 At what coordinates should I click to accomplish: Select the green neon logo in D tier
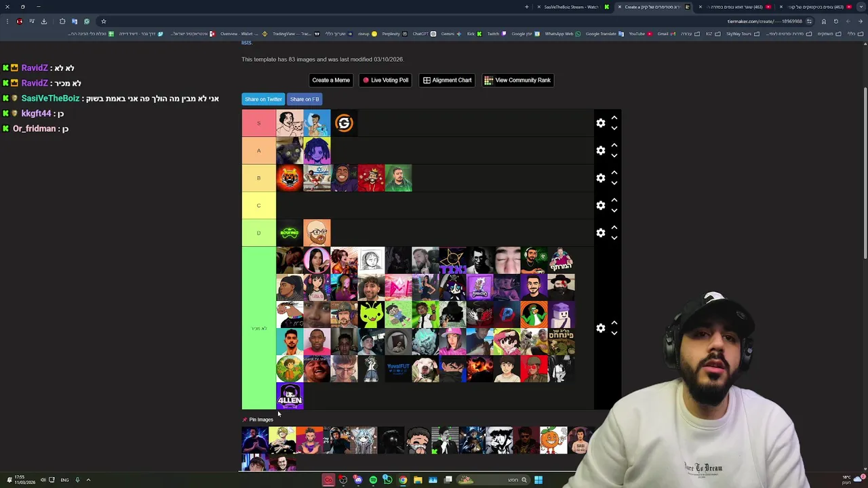pyautogui.click(x=290, y=232)
